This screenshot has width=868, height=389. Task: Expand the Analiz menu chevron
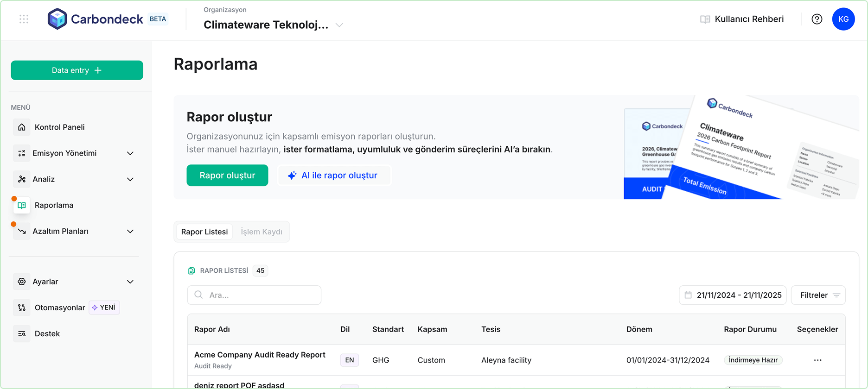click(x=130, y=179)
